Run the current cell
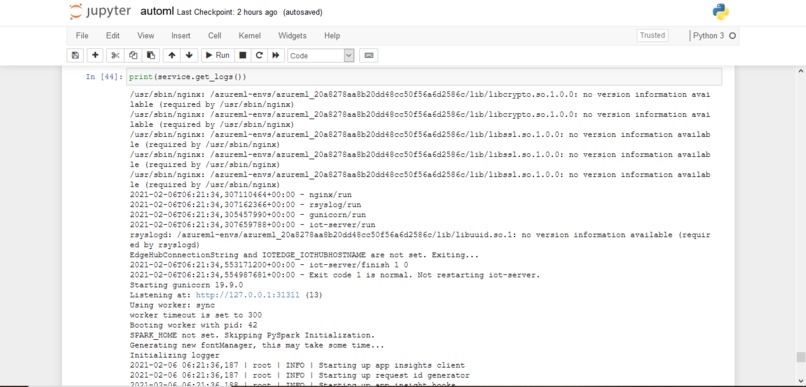This screenshot has height=387, width=806. [217, 56]
